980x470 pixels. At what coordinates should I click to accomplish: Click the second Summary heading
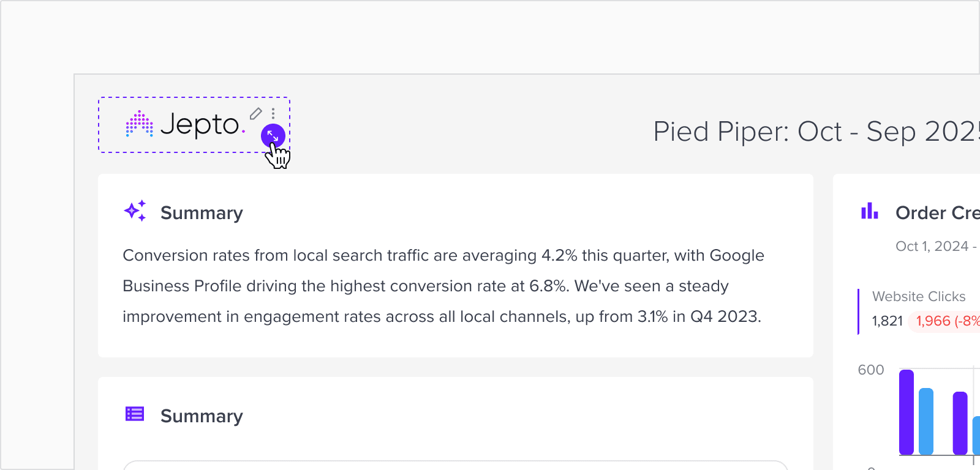pos(202,416)
